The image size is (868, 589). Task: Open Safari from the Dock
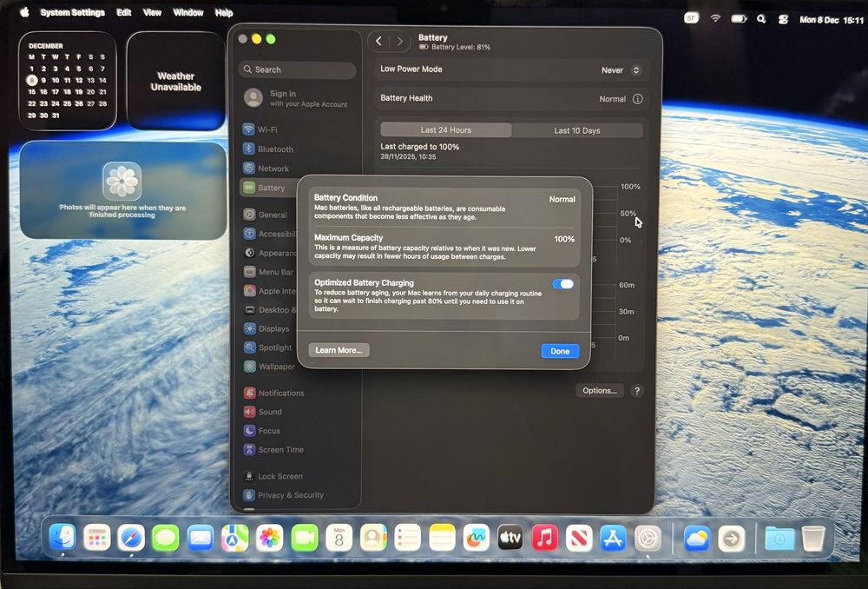click(131, 538)
